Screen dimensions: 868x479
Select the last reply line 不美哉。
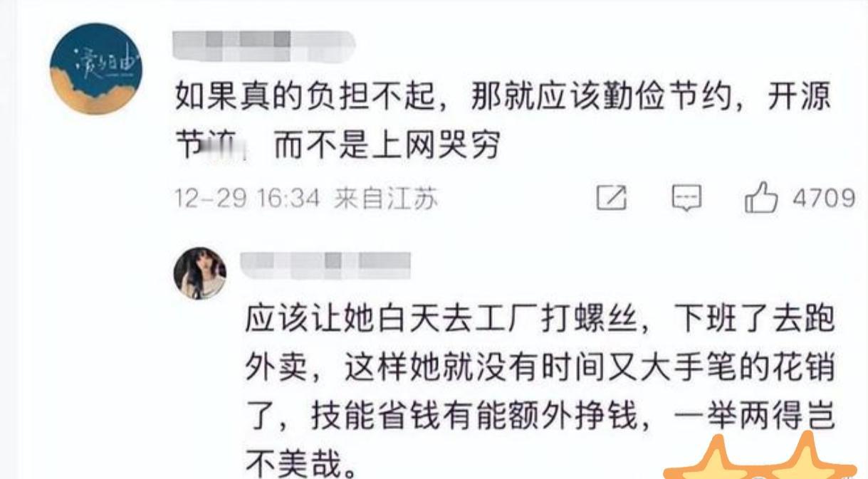[x=300, y=463]
